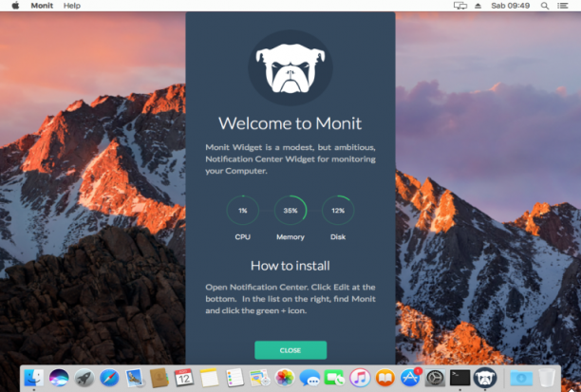Viewport: 581px width, 392px height.
Task: Open Contacts book in dock
Action: [159, 378]
